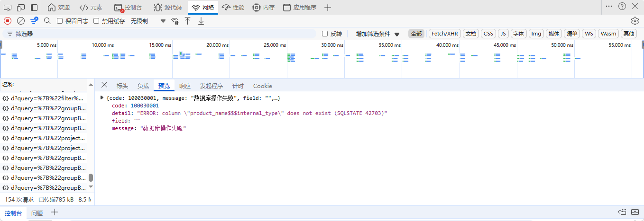Open the 欢迎 tab
Image resolution: width=644 pixels, height=221 pixels.
click(x=59, y=8)
